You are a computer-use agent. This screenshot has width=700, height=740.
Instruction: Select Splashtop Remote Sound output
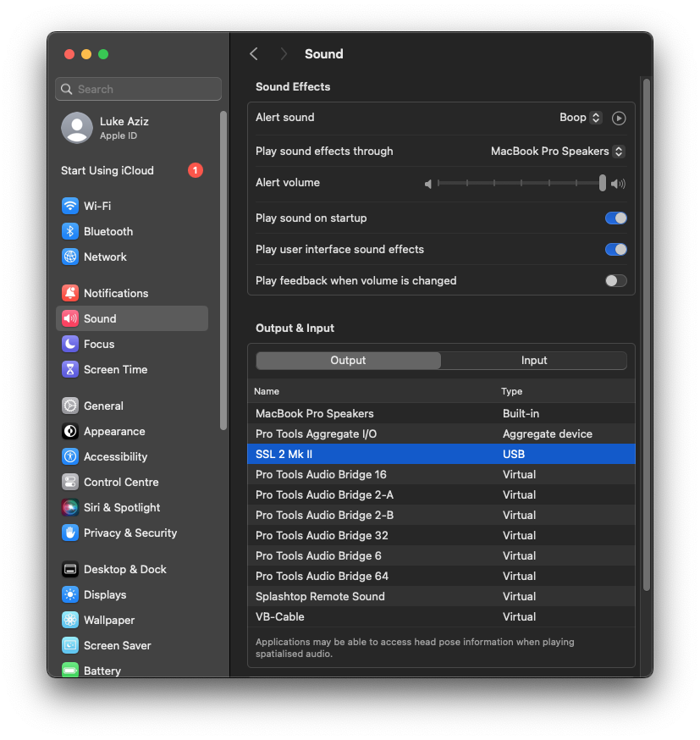[x=442, y=596]
